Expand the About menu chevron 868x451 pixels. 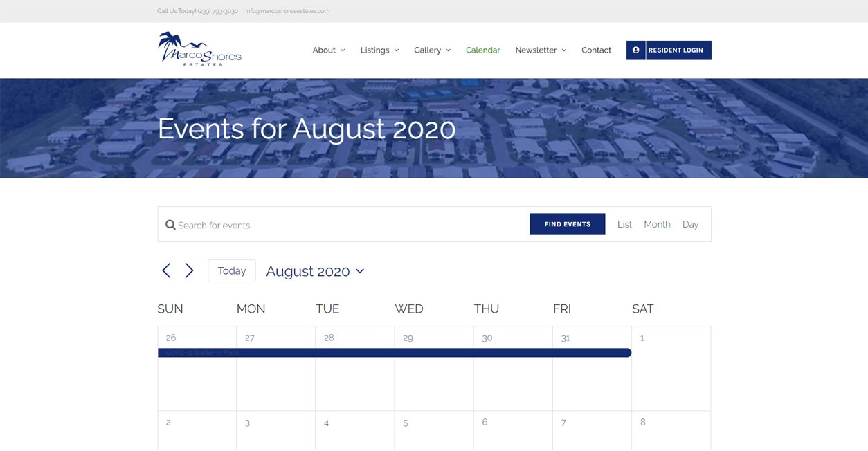point(342,50)
